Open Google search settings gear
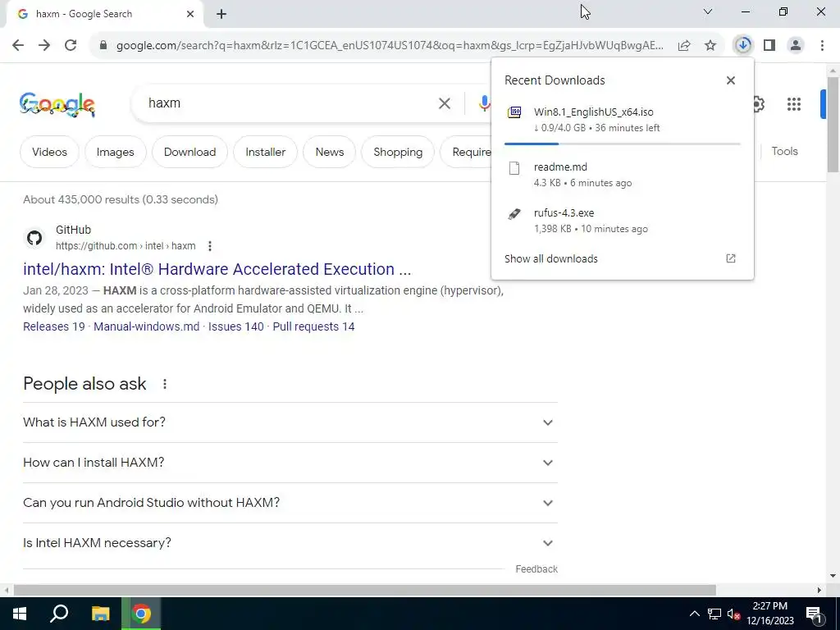840x630 pixels. (757, 104)
